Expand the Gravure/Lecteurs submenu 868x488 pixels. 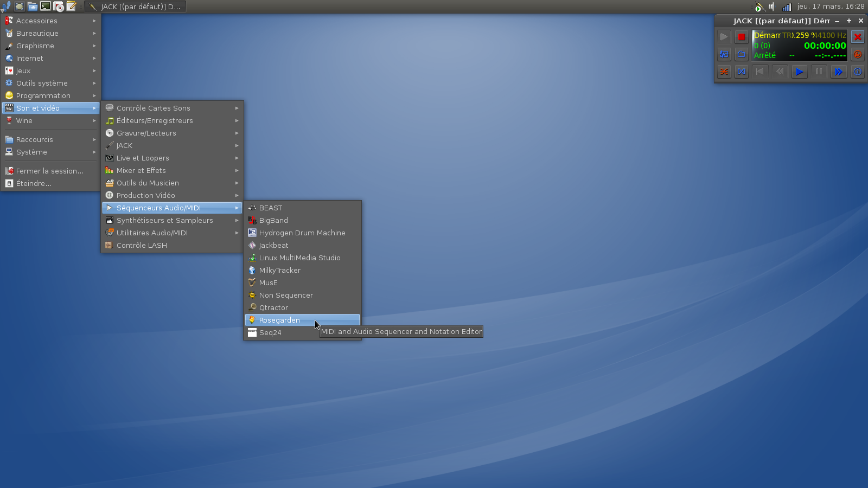click(172, 133)
